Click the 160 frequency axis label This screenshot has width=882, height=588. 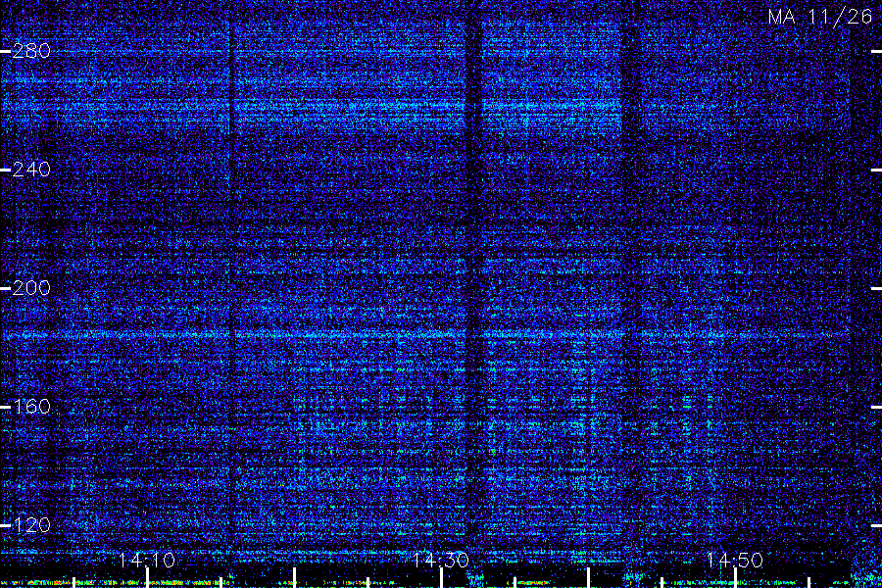tap(31, 407)
